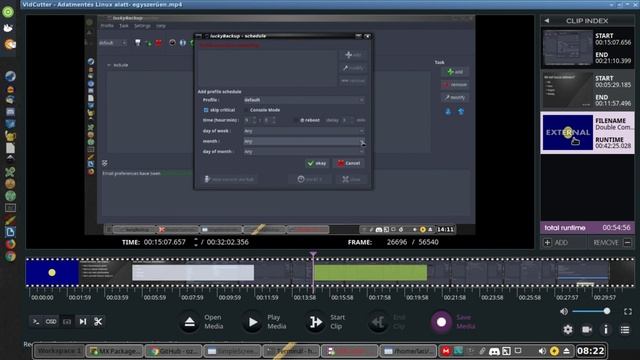640x360 pixels.
Task: Open VidCutter settings gear
Action: pyautogui.click(x=568, y=329)
